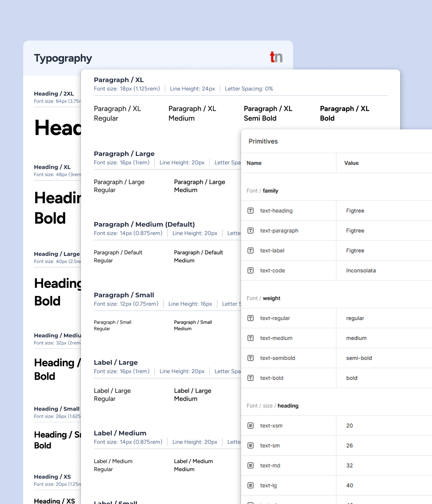Click the T icon beside text-label

(x=250, y=251)
